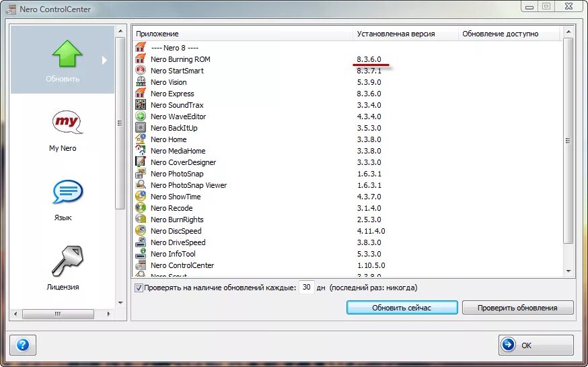Screen dimensions: 588x367
Task: Open the Лицензия key icon section
Action: tap(67, 261)
